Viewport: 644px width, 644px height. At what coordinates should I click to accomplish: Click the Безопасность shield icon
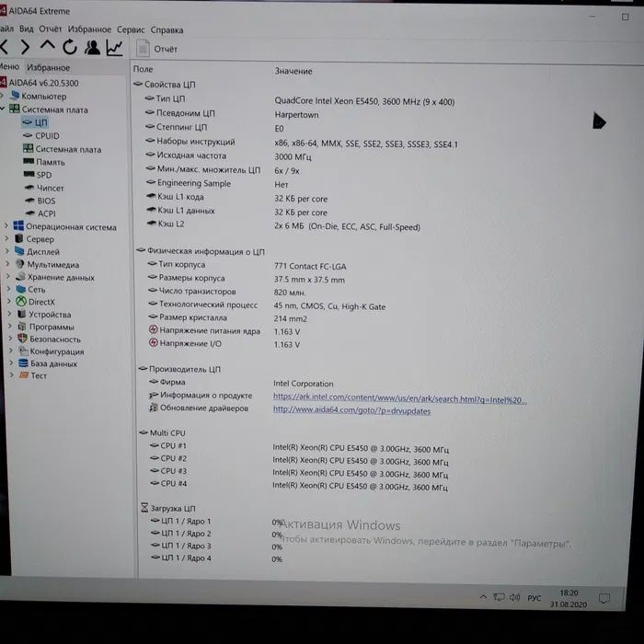[x=23, y=339]
